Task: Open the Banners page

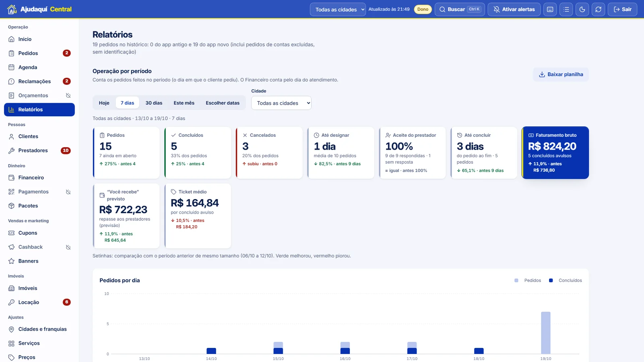Action: (39, 261)
